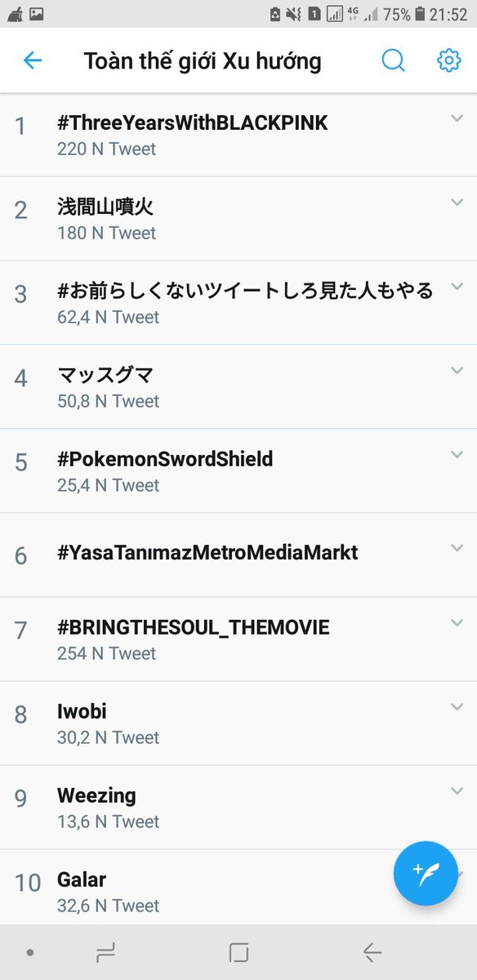Open chevron menu for #PokemonSwordShield
This screenshot has height=980, width=477.
click(x=457, y=455)
